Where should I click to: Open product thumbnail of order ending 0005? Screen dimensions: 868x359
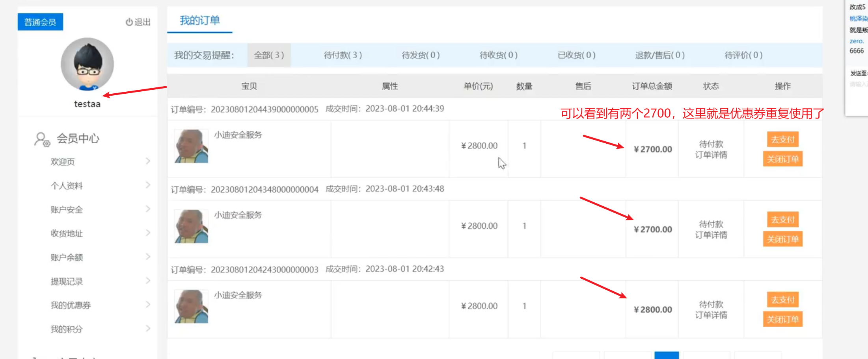pos(191,146)
